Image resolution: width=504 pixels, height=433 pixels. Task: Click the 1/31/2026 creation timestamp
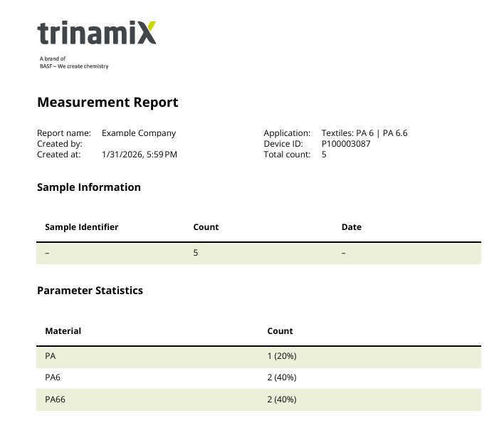140,155
